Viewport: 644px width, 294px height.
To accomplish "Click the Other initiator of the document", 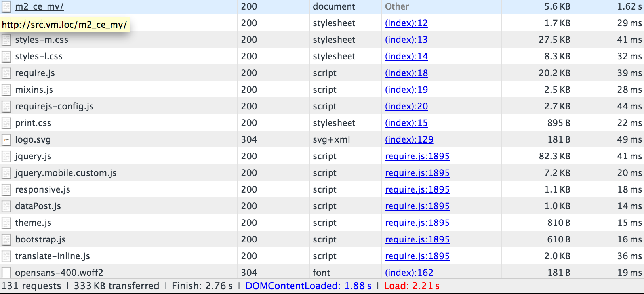I will (397, 6).
